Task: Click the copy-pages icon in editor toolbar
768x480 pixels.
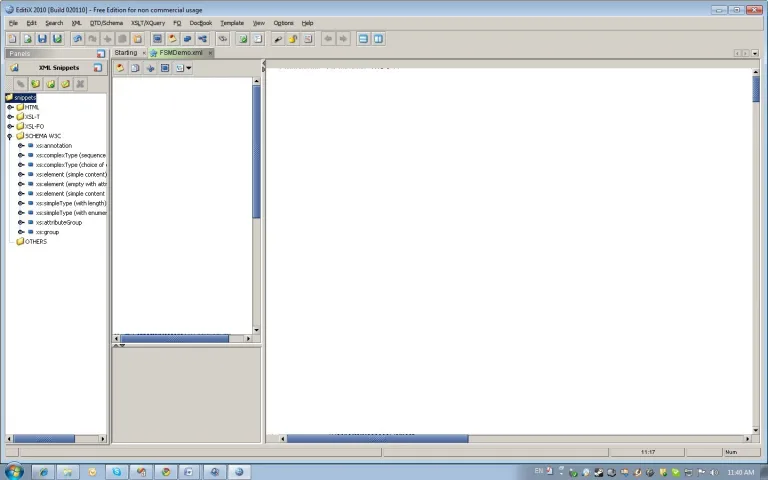Action: pos(135,68)
